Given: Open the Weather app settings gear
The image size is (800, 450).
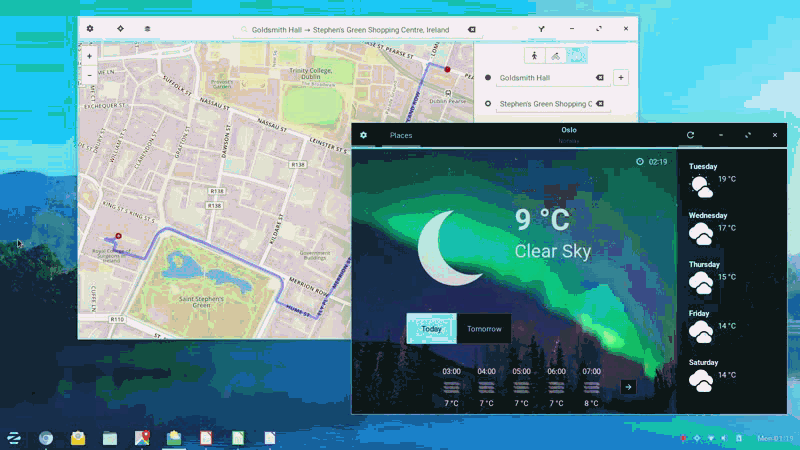Looking at the screenshot, I should (363, 135).
